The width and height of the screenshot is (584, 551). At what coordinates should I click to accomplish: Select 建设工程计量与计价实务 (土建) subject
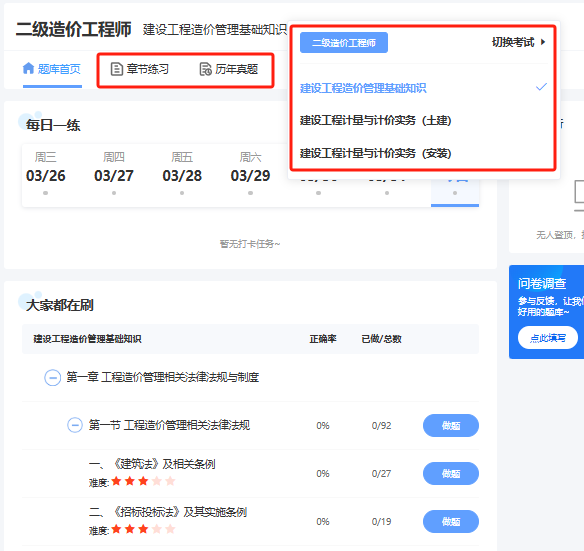click(x=375, y=120)
